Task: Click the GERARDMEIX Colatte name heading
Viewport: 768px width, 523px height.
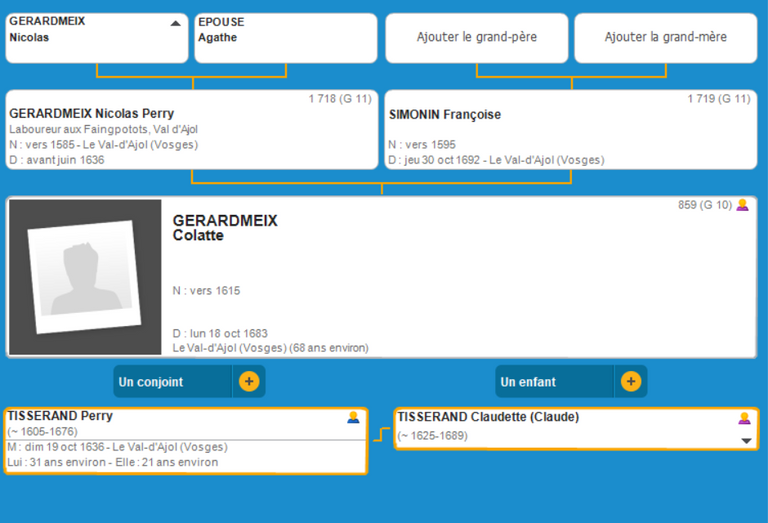Action: pos(225,228)
